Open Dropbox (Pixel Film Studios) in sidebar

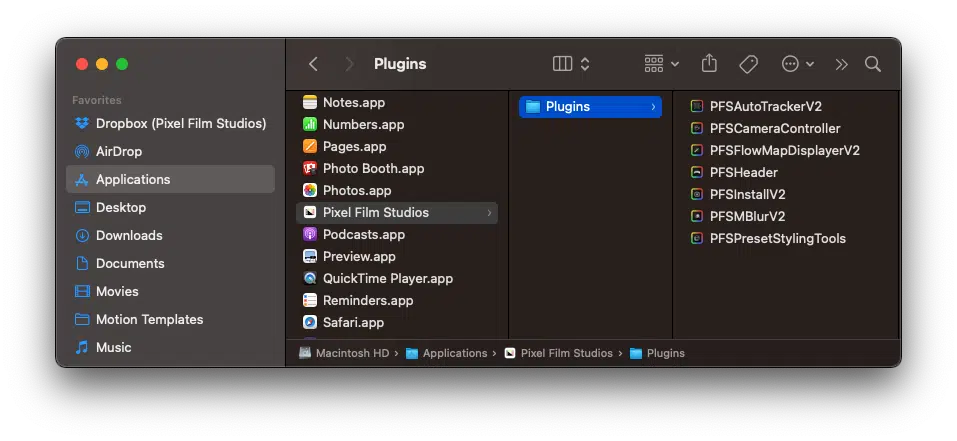coord(170,123)
